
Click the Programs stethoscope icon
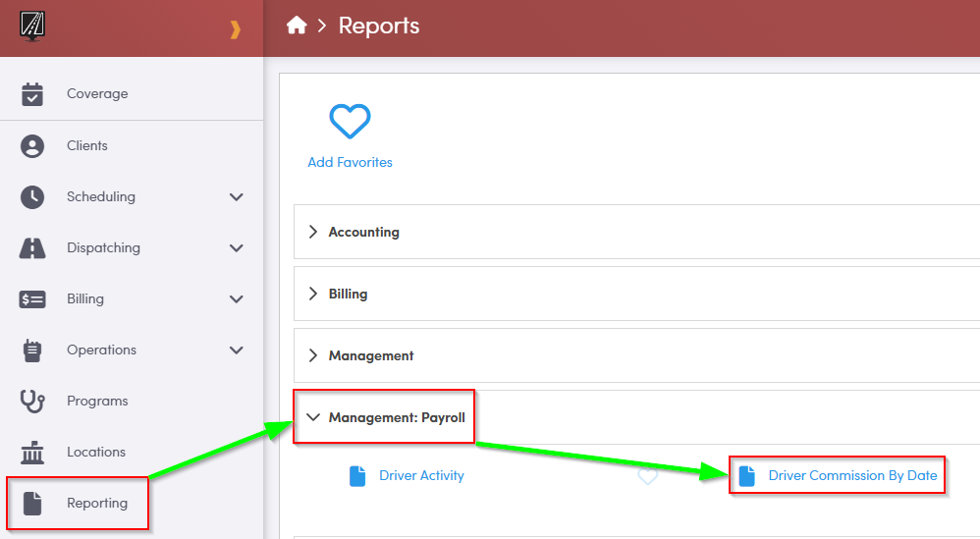[32, 402]
